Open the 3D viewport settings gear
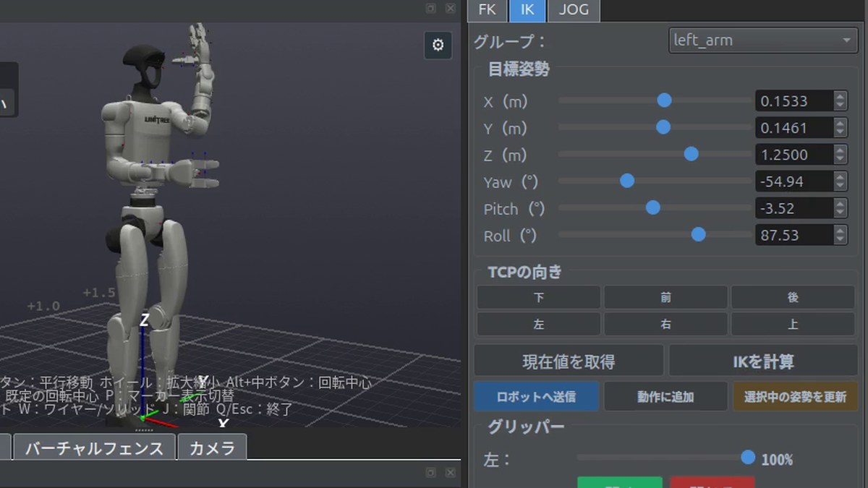This screenshot has width=868, height=488. coord(438,45)
